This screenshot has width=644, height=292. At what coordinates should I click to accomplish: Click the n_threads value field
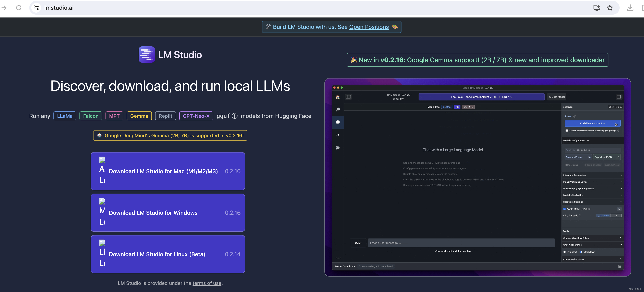pos(616,216)
